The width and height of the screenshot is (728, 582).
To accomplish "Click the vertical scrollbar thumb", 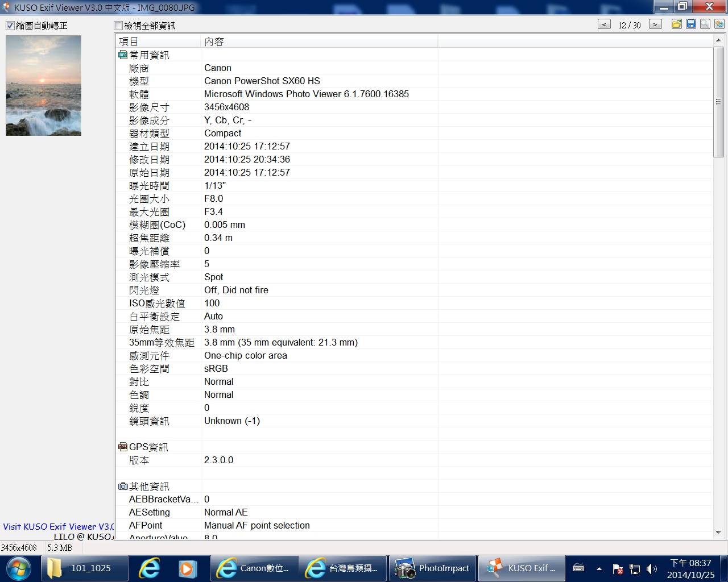I will [718, 102].
